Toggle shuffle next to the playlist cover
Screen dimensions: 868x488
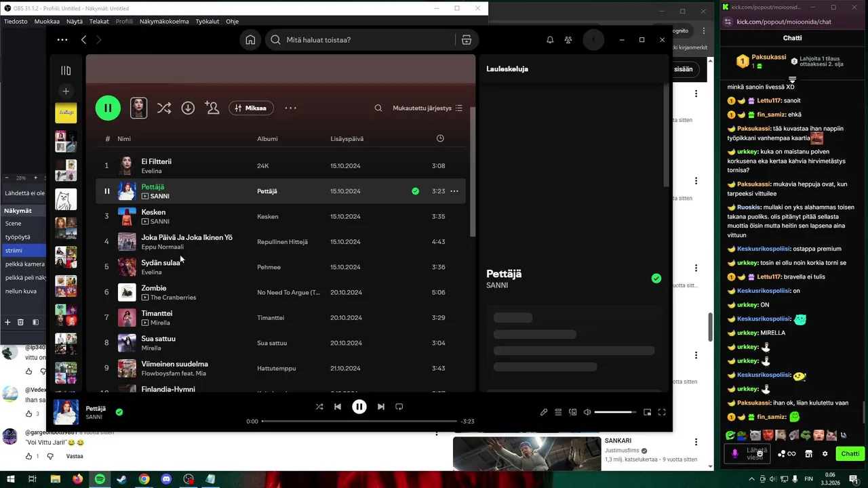[x=164, y=108]
